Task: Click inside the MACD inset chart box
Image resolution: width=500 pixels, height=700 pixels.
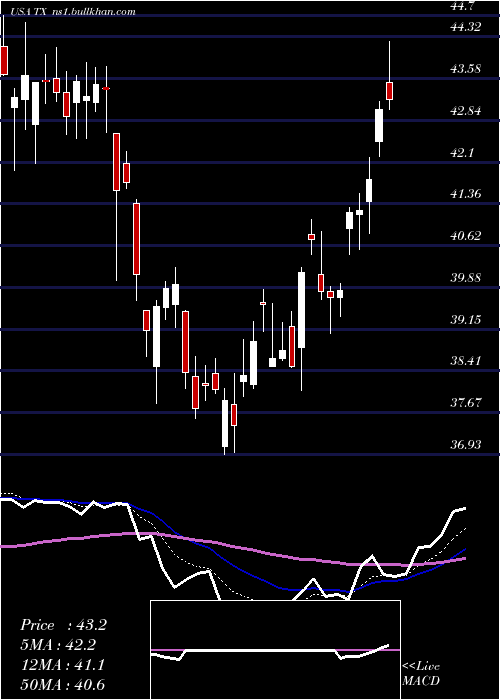Action: click(x=275, y=650)
